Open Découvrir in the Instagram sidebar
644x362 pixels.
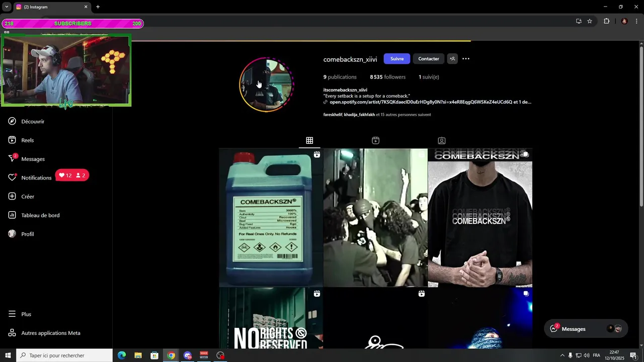[27, 121]
